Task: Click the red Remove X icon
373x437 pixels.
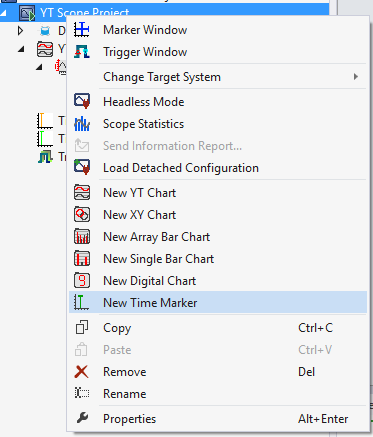Action: [x=82, y=371]
